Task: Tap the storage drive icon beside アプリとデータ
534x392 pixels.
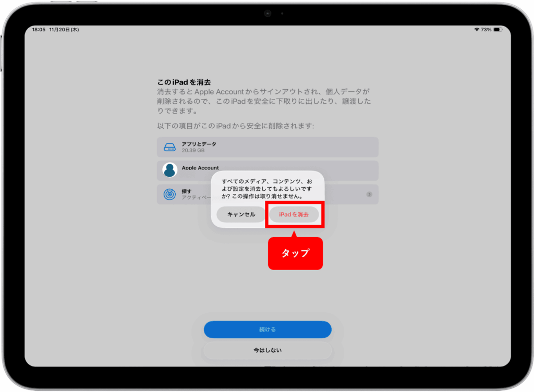Action: [170, 148]
